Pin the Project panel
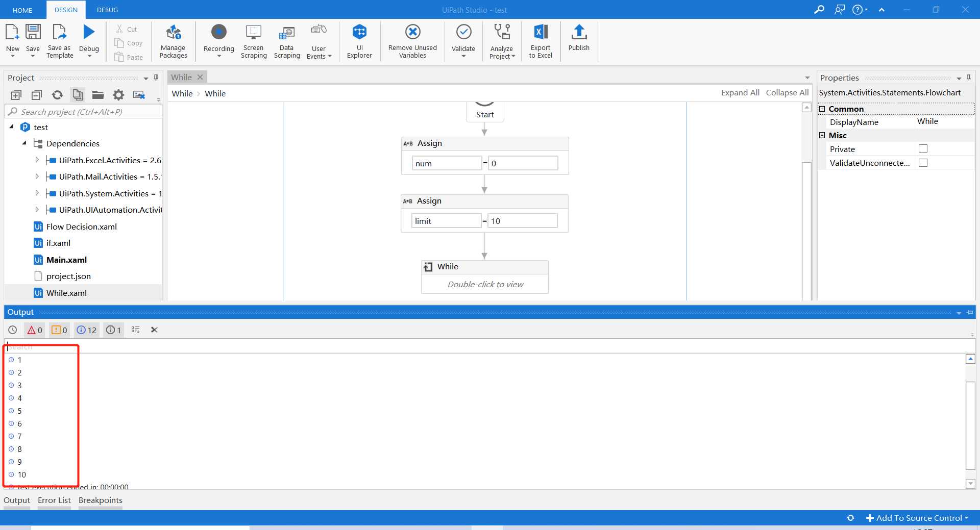Viewport: 980px width, 530px height. 156,78
